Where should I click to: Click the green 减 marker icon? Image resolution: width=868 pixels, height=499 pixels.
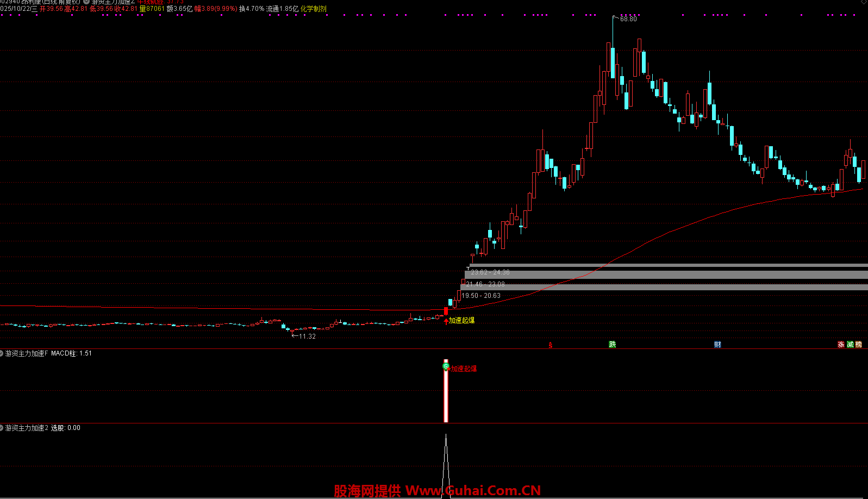(x=850, y=344)
